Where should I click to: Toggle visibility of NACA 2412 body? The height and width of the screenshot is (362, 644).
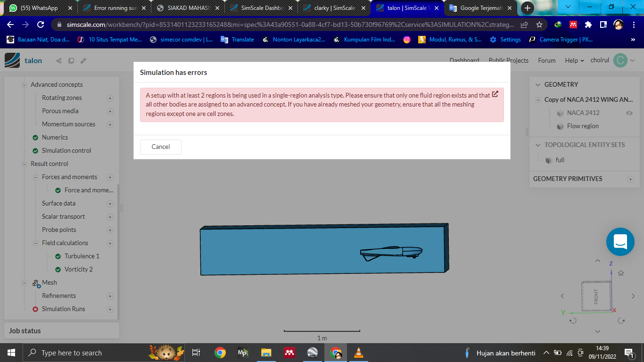(x=629, y=113)
